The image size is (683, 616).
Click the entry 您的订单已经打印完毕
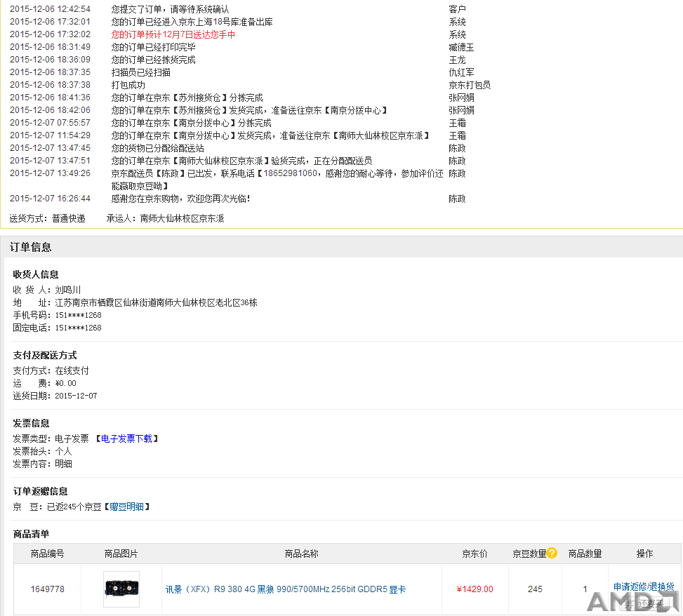pos(153,47)
